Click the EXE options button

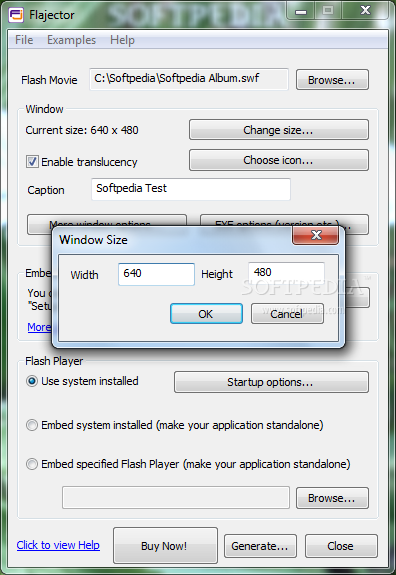pyautogui.click(x=284, y=221)
